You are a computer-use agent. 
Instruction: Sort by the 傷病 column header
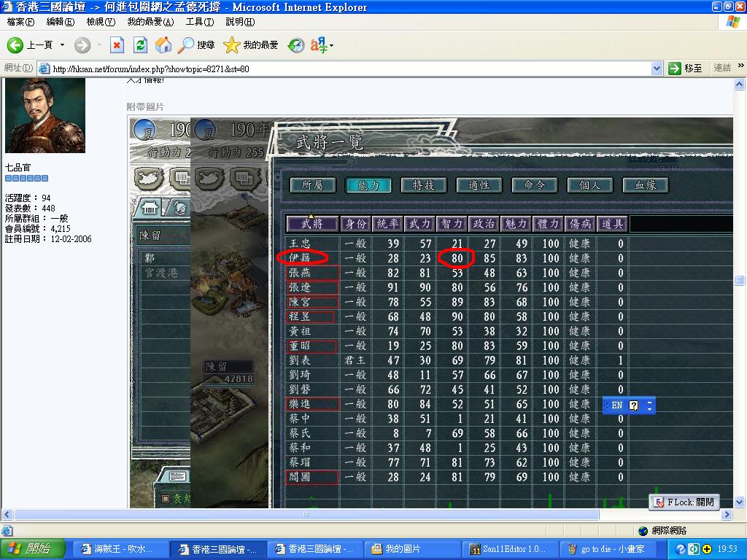tap(580, 224)
